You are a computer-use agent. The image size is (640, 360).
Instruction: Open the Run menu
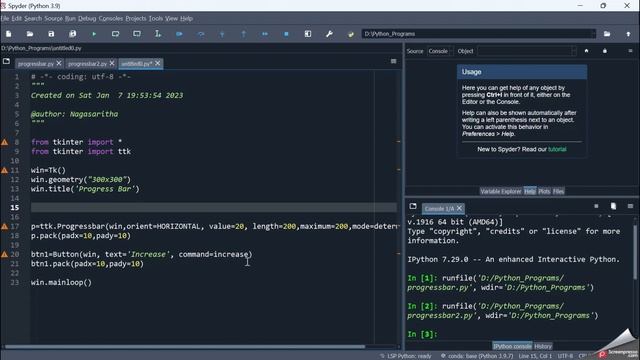(x=70, y=18)
